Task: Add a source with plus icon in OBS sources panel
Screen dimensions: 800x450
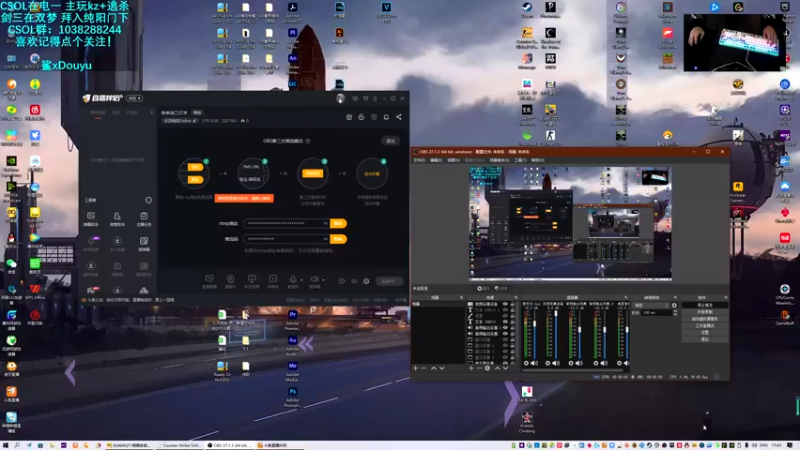Action: [x=471, y=368]
